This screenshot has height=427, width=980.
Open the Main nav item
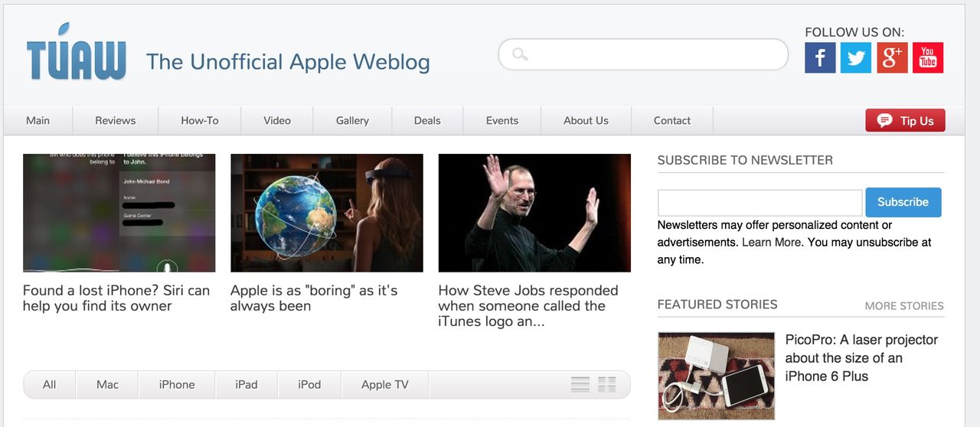tap(38, 120)
